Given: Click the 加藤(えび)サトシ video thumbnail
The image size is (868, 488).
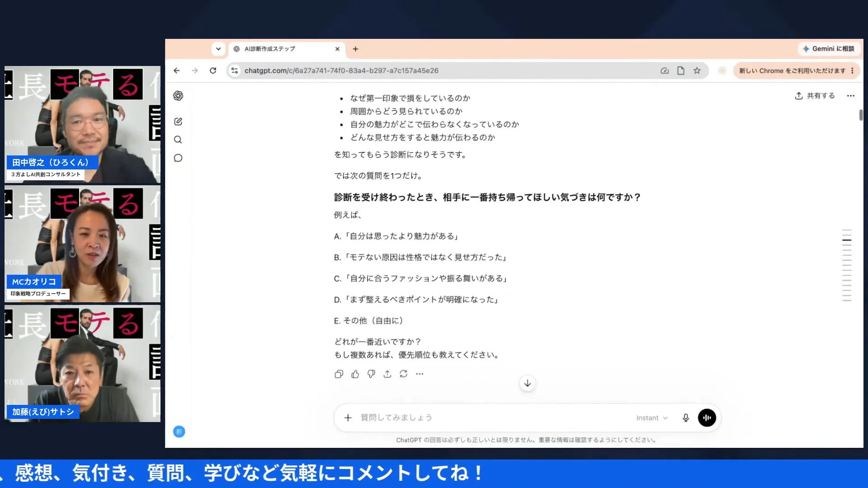Looking at the screenshot, I should (x=82, y=363).
